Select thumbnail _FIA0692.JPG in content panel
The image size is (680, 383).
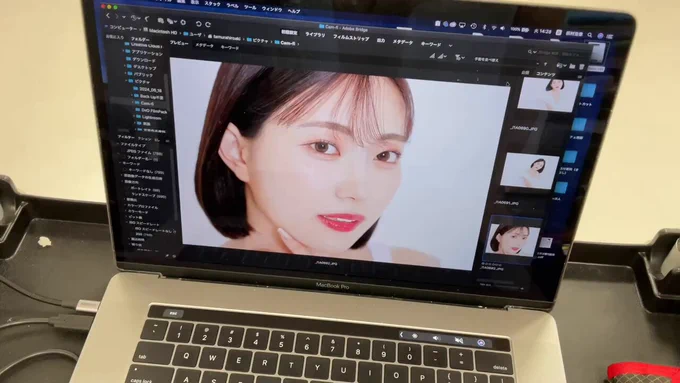[513, 240]
